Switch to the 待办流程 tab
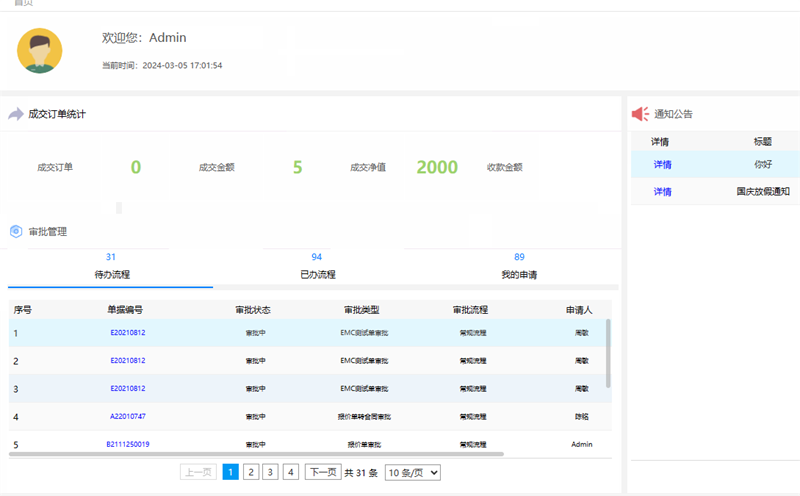The width and height of the screenshot is (800, 496). tap(111, 273)
